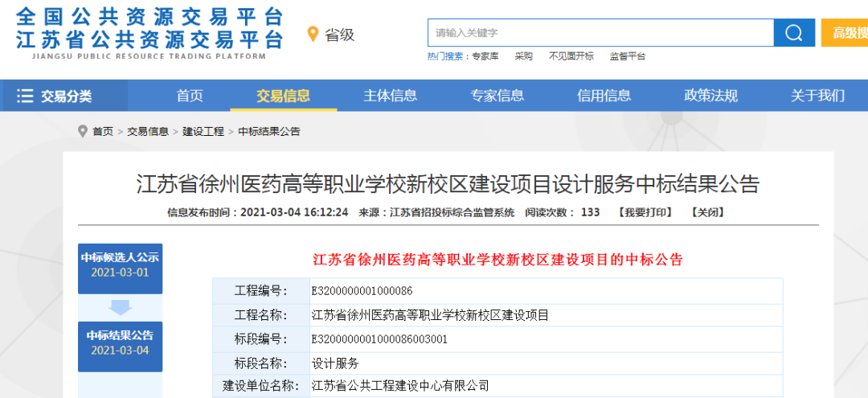The width and height of the screenshot is (868, 398).
Task: Select the 省级 region selector
Action: click(x=339, y=35)
